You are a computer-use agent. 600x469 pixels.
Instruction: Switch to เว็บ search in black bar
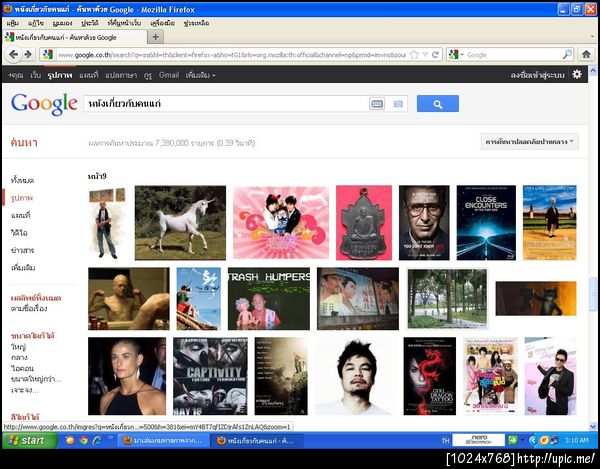36,75
